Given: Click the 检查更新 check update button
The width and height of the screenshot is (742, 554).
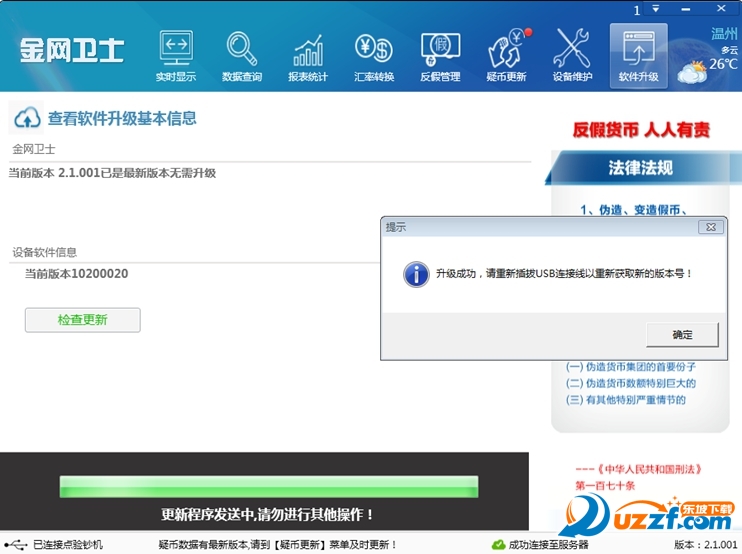Looking at the screenshot, I should 83,320.
